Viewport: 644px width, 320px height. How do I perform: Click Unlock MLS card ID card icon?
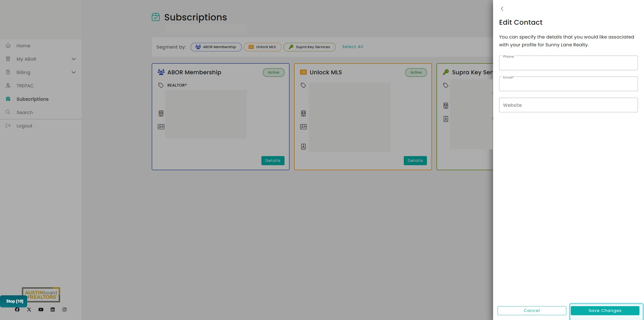303,127
